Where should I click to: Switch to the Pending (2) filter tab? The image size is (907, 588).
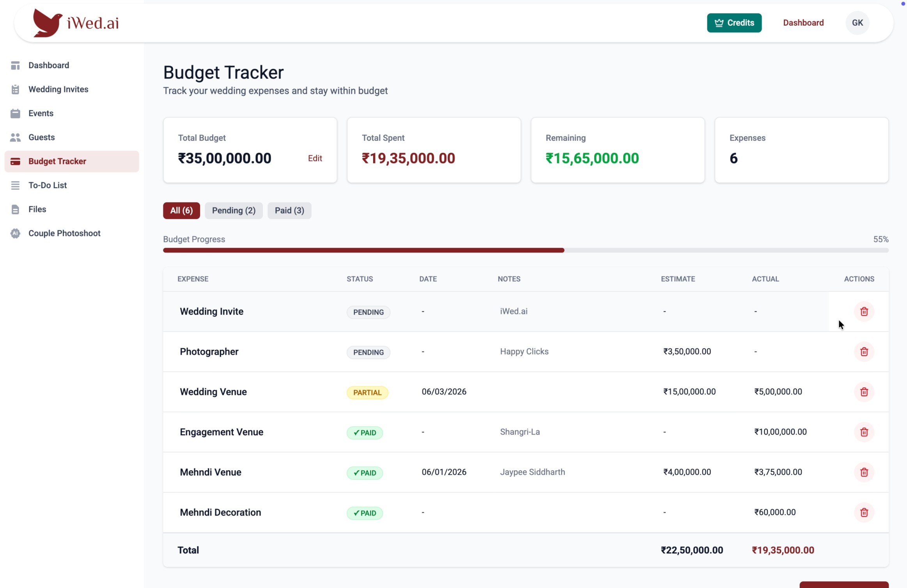pyautogui.click(x=233, y=210)
